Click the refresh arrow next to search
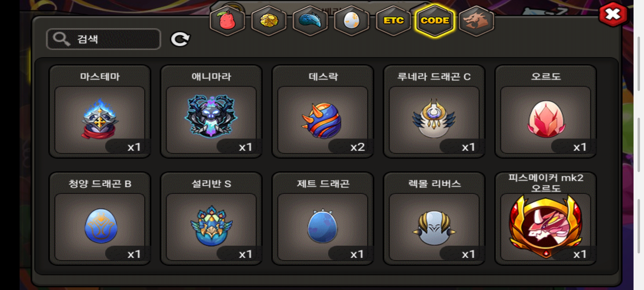Screen dimensions: 644x290 [180, 39]
